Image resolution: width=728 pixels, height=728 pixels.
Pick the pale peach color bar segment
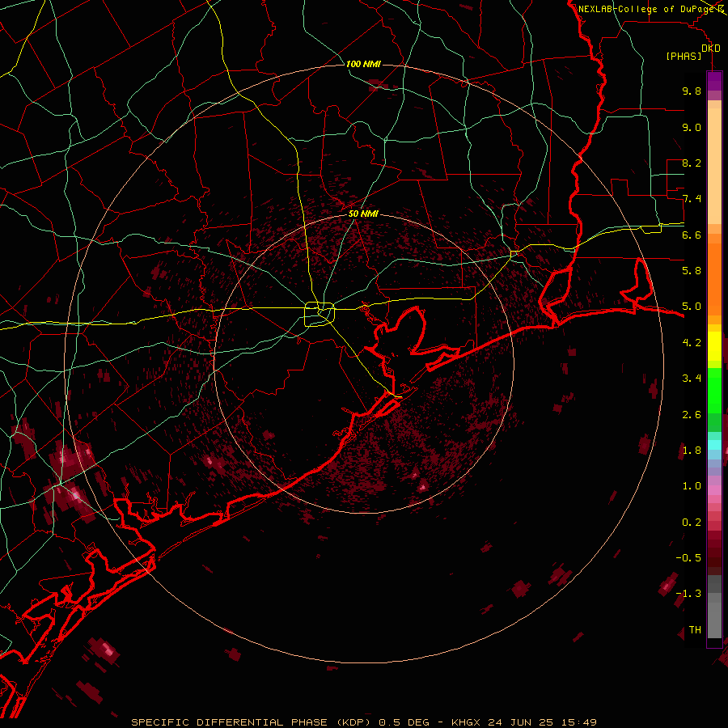(x=714, y=166)
